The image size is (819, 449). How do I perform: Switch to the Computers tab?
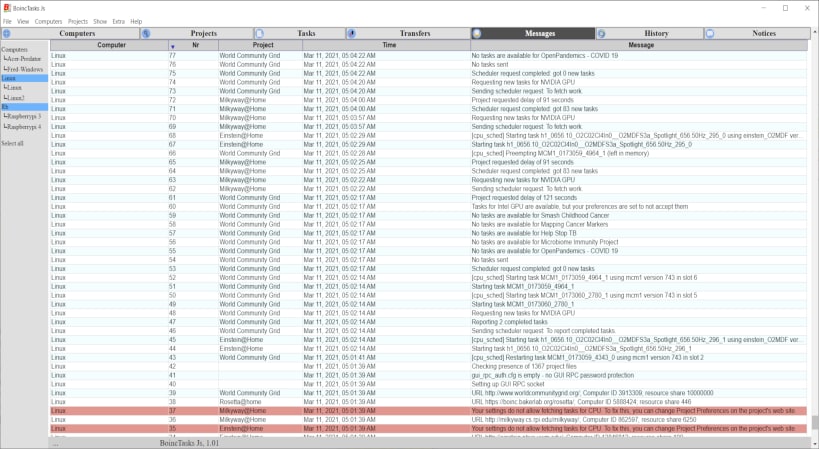[x=70, y=33]
